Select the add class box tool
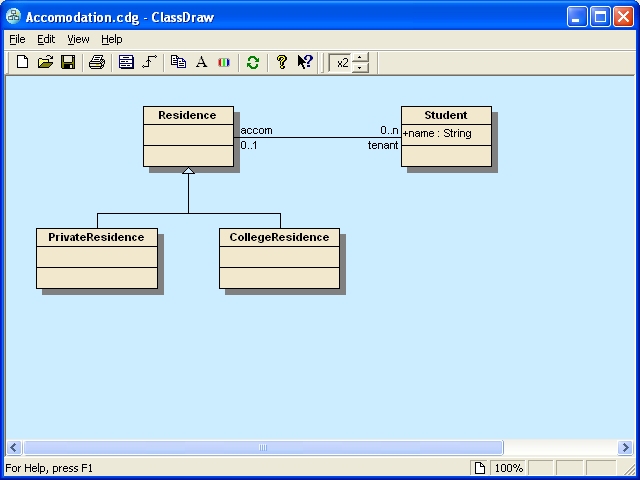 pyautogui.click(x=126, y=62)
